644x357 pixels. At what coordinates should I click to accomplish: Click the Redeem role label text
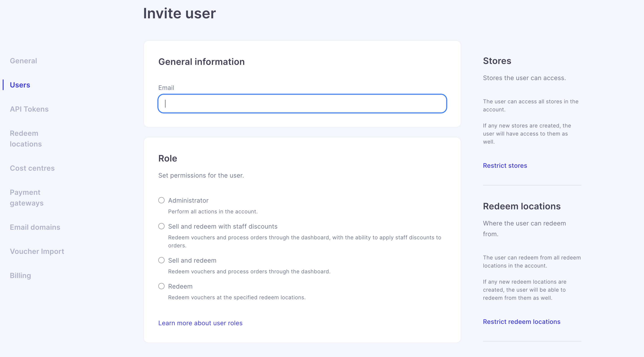(x=180, y=287)
